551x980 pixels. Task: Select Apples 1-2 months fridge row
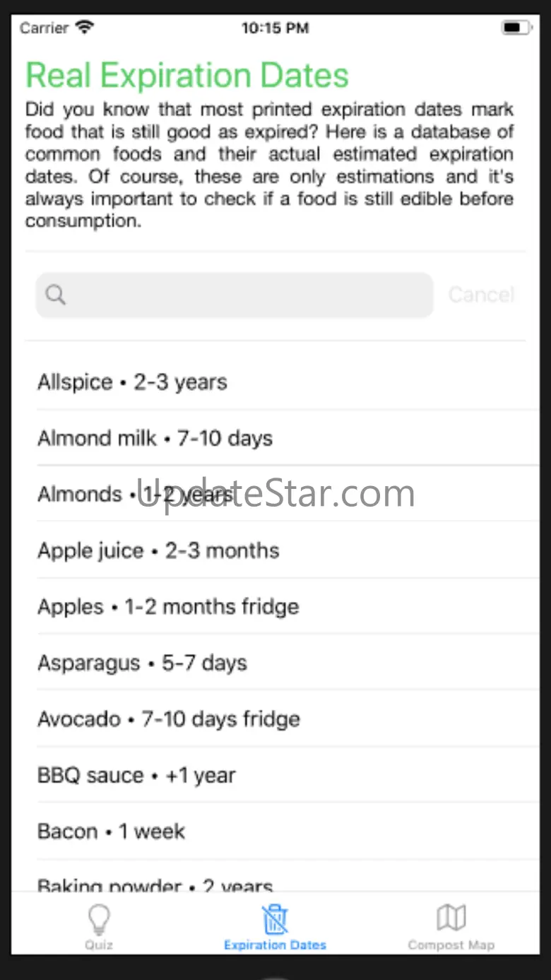point(283,606)
